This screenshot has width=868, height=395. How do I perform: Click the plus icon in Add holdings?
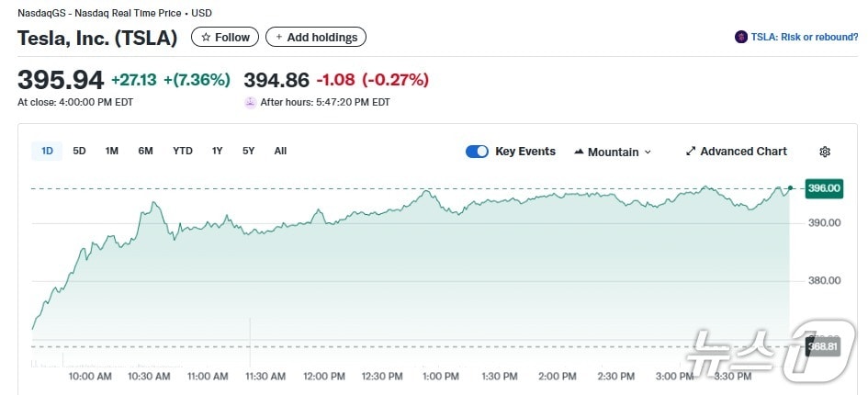pos(279,38)
